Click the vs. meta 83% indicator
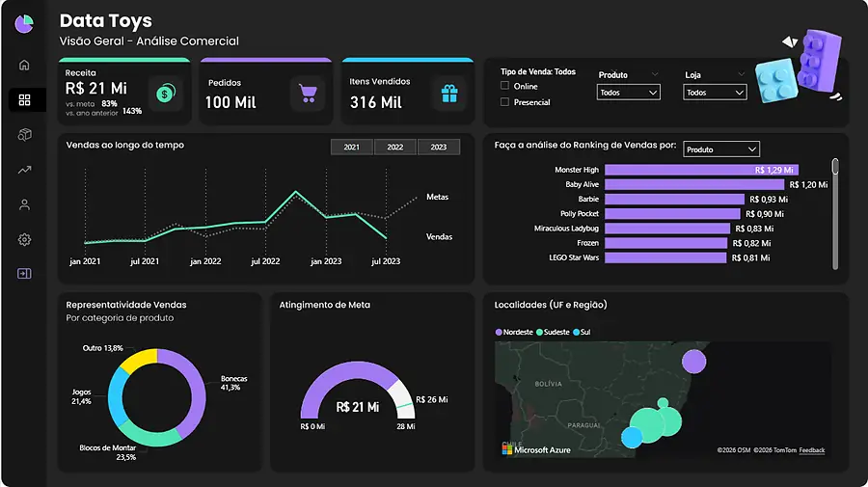Image resolution: width=868 pixels, height=487 pixels. coord(92,103)
